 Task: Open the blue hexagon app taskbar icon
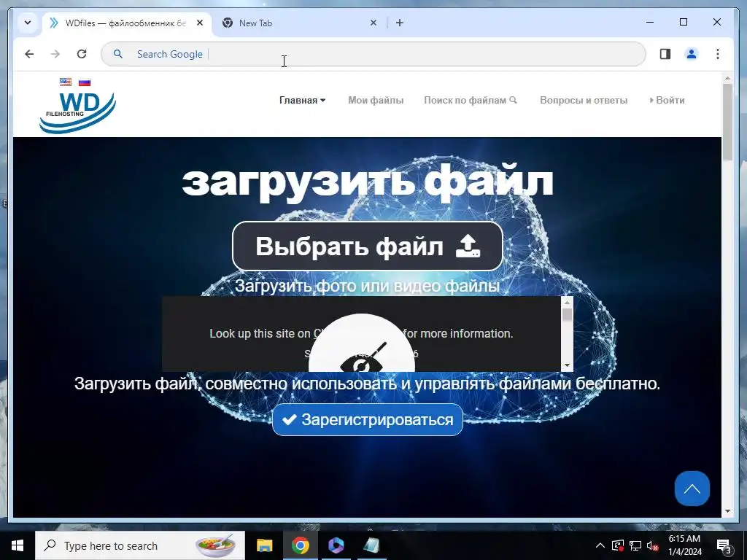pyautogui.click(x=336, y=545)
